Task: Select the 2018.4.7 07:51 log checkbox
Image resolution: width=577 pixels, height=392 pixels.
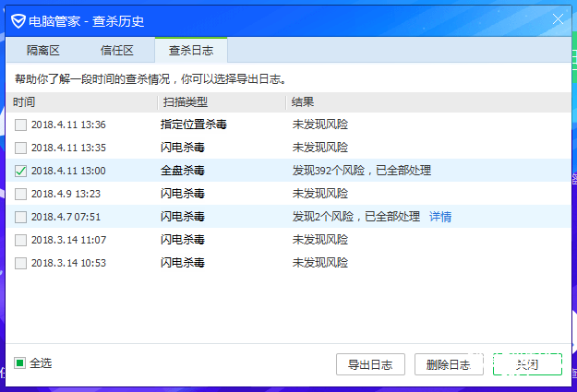Action: click(20, 217)
